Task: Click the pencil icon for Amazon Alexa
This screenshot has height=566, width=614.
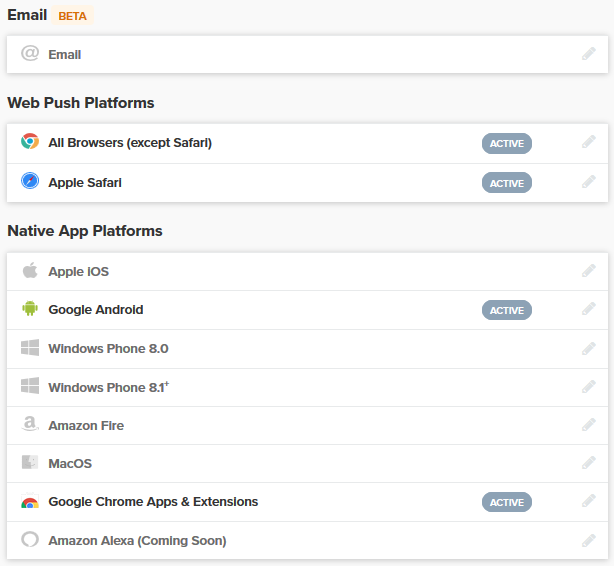Action: tap(589, 541)
